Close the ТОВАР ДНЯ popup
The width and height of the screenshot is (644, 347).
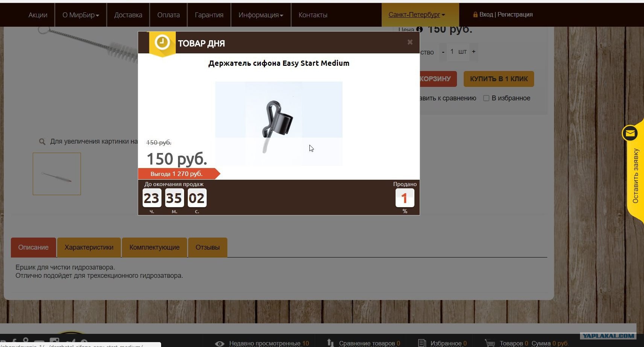click(x=410, y=42)
